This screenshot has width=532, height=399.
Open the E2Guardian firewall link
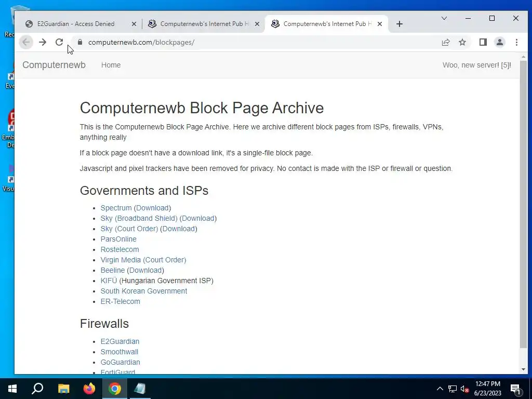[120, 342]
